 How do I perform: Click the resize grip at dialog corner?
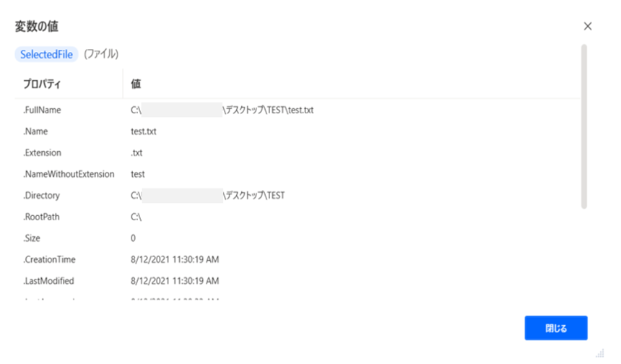pyautogui.click(x=600, y=353)
